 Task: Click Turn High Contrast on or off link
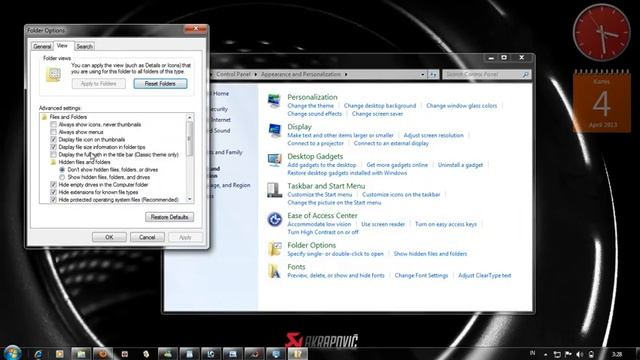click(x=323, y=232)
